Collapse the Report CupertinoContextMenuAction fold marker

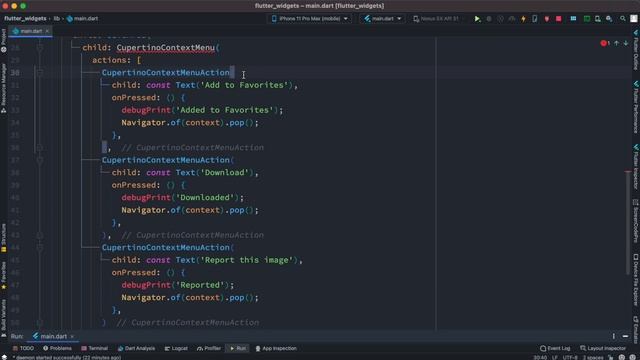tap(40, 247)
